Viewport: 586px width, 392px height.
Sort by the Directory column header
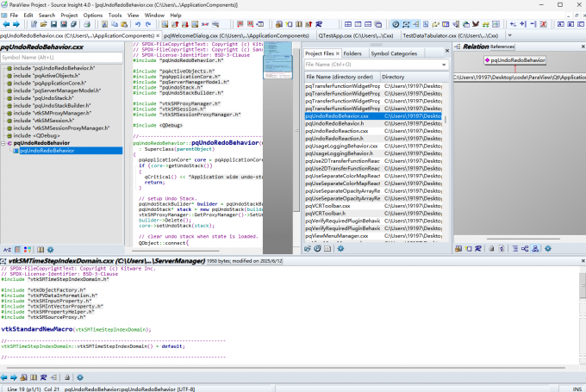(393, 77)
